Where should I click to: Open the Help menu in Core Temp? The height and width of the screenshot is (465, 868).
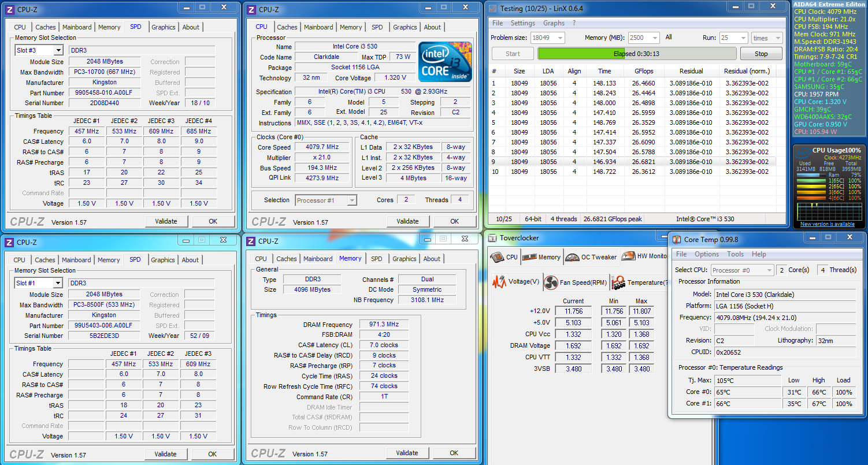pyautogui.click(x=759, y=254)
